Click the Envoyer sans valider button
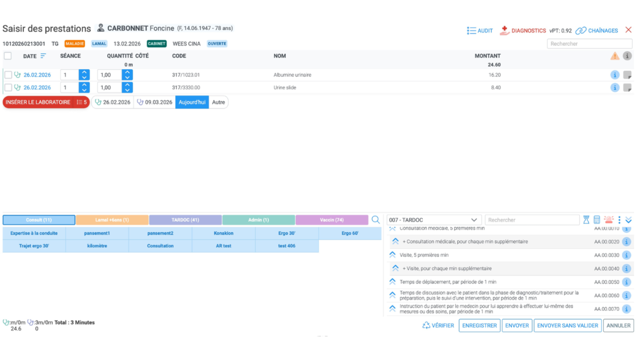 click(x=568, y=325)
